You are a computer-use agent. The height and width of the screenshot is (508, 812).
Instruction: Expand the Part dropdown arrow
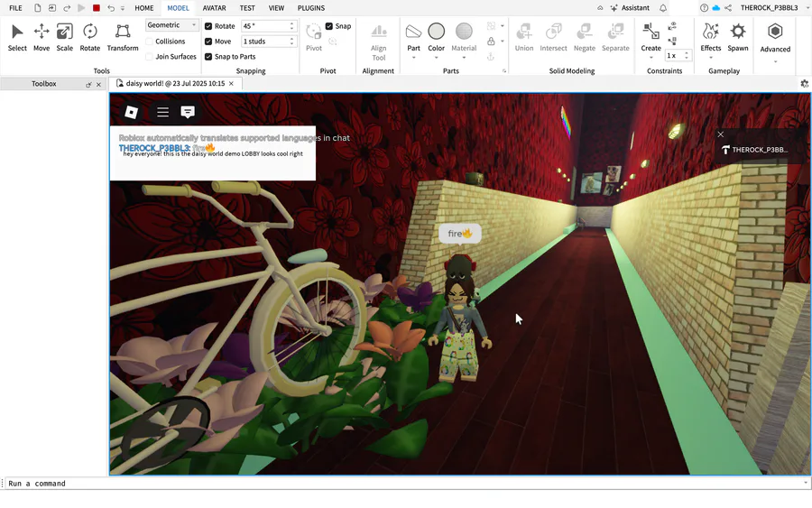coord(413,58)
